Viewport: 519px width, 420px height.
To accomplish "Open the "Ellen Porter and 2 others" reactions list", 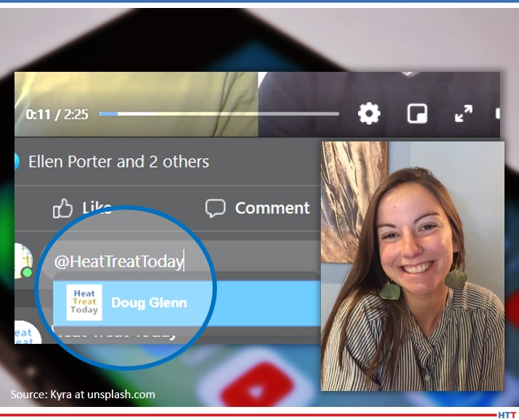I will [118, 161].
